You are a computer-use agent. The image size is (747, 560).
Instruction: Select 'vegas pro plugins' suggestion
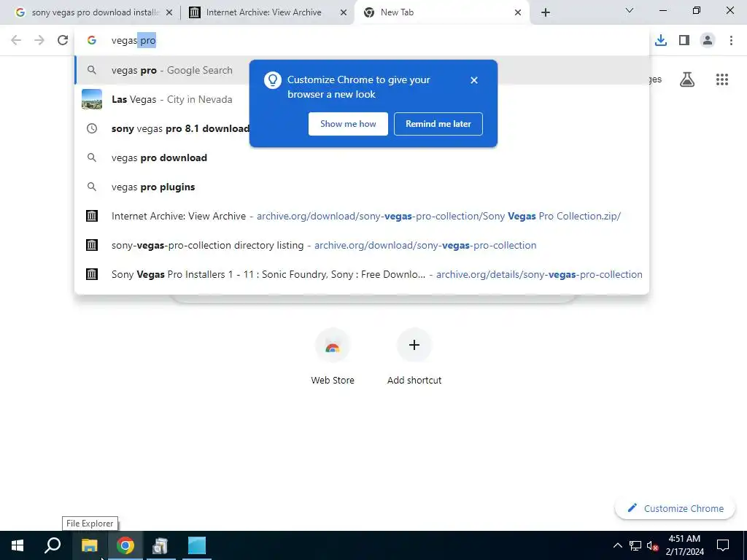click(362, 187)
